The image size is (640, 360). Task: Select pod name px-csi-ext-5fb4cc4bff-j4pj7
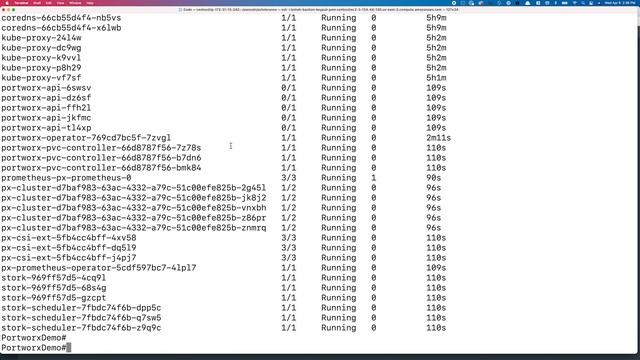(x=69, y=258)
